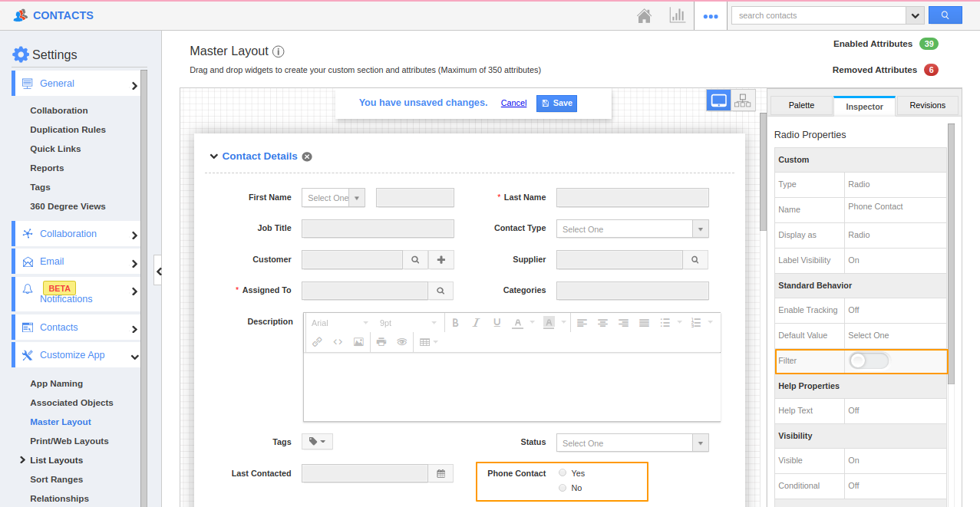Collapse the Customize App menu
Viewport: 980px width, 507px height.
[76, 355]
